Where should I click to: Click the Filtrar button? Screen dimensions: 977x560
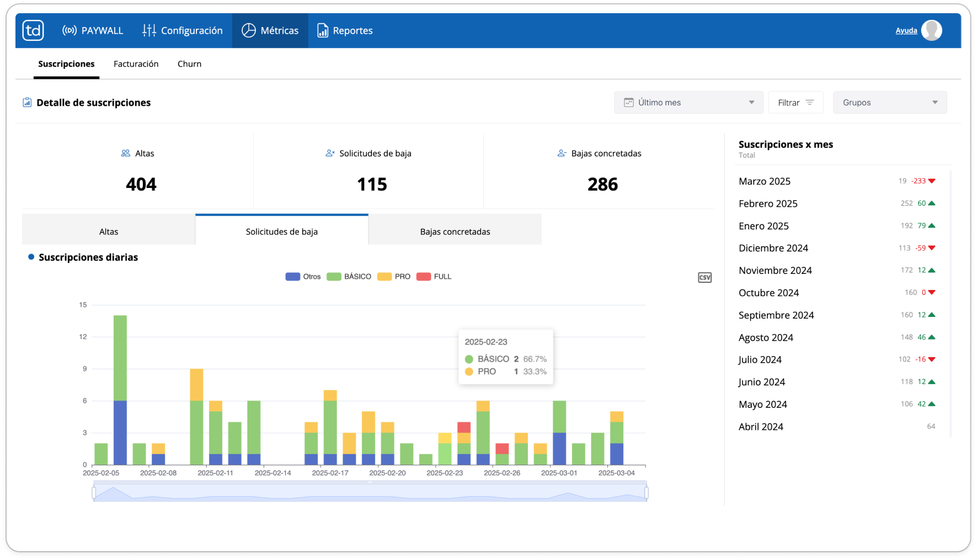pyautogui.click(x=796, y=103)
